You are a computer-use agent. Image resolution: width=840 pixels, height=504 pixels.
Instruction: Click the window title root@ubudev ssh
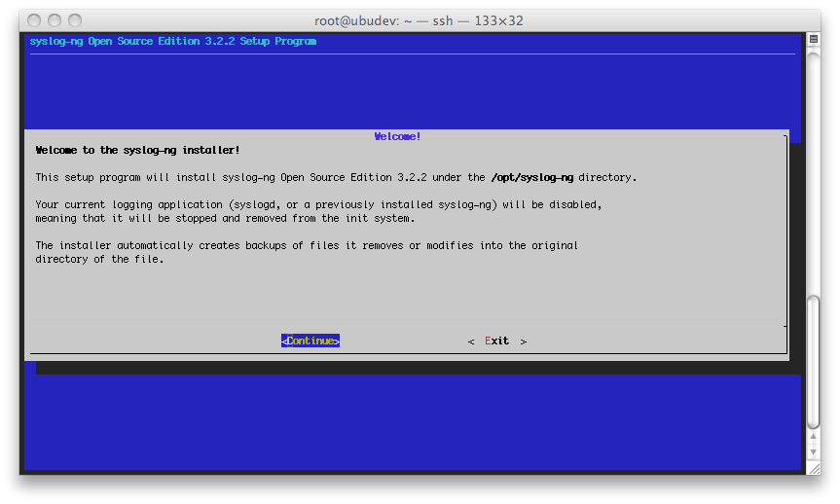coord(419,20)
